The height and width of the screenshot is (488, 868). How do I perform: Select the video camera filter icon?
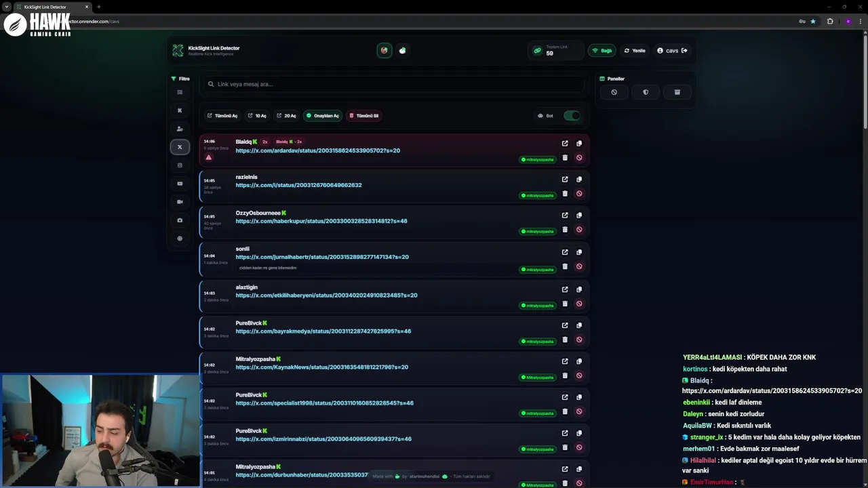pos(180,202)
